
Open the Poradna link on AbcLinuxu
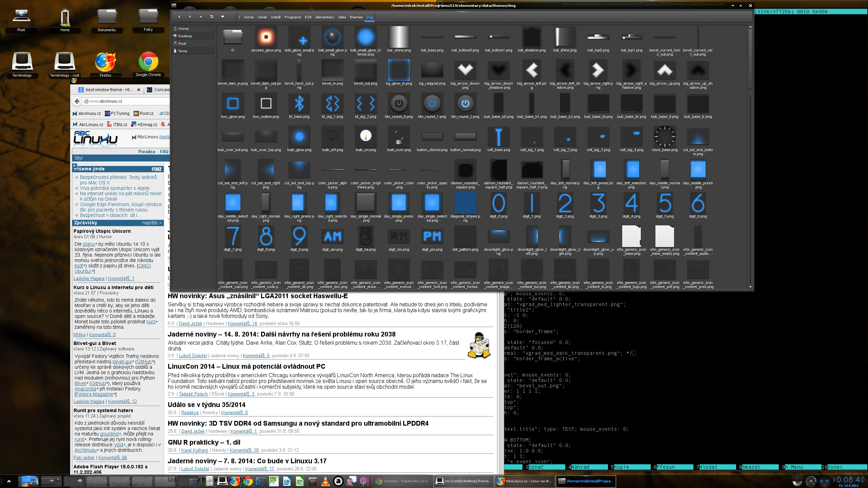(146, 151)
